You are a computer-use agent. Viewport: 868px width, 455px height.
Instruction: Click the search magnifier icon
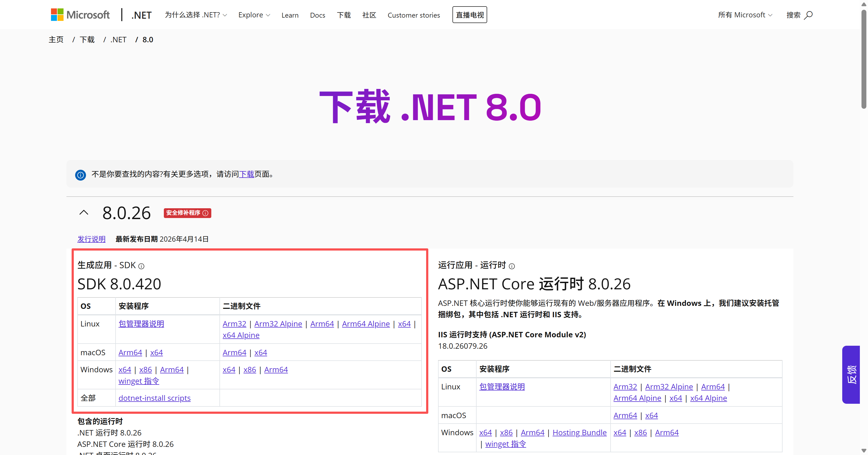(808, 15)
